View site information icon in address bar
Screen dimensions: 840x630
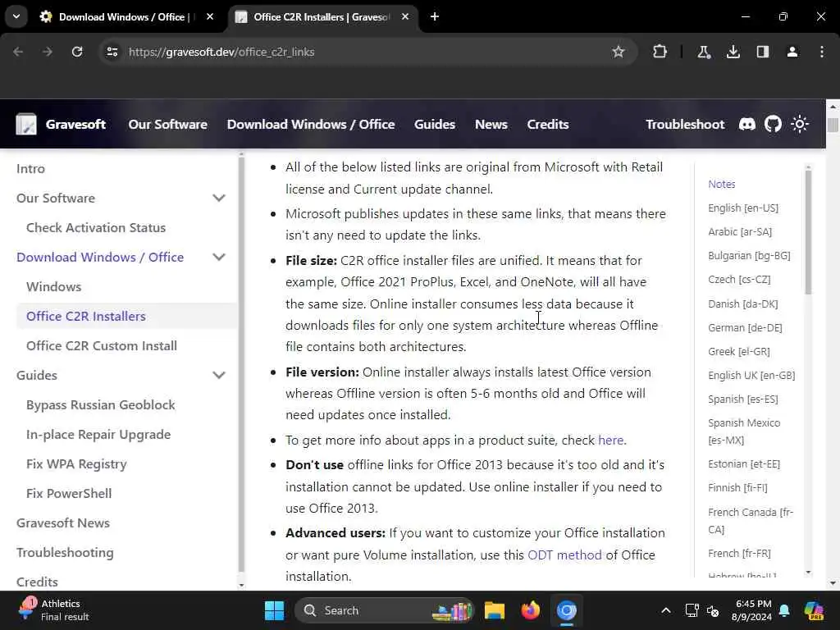(x=112, y=52)
